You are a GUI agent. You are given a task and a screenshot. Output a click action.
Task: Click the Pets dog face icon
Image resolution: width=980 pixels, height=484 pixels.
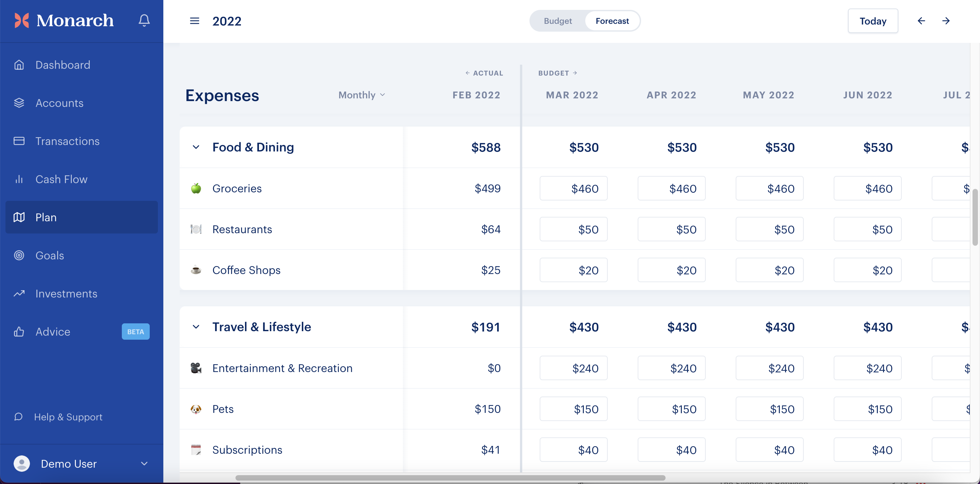196,409
